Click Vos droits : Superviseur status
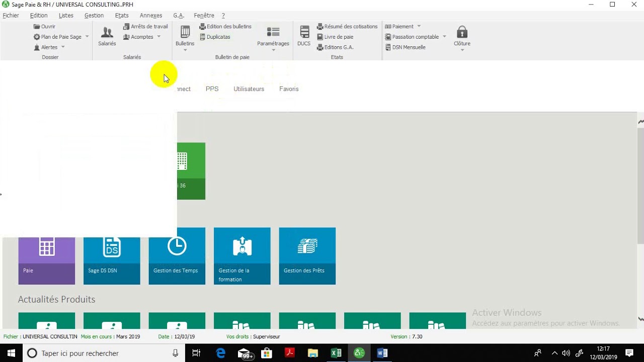The height and width of the screenshot is (362, 644). pyautogui.click(x=253, y=336)
